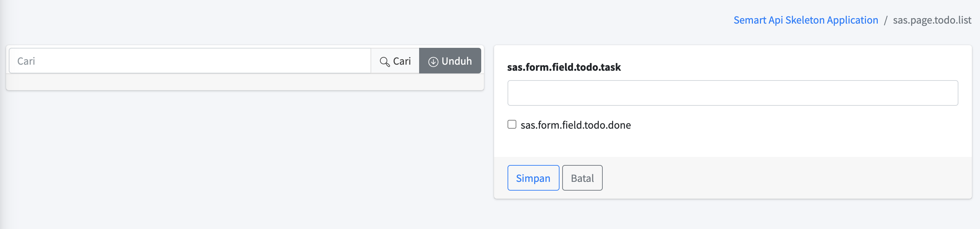Click the sas.page.todo.list breadcrumb item
The width and height of the screenshot is (980, 229).
932,20
